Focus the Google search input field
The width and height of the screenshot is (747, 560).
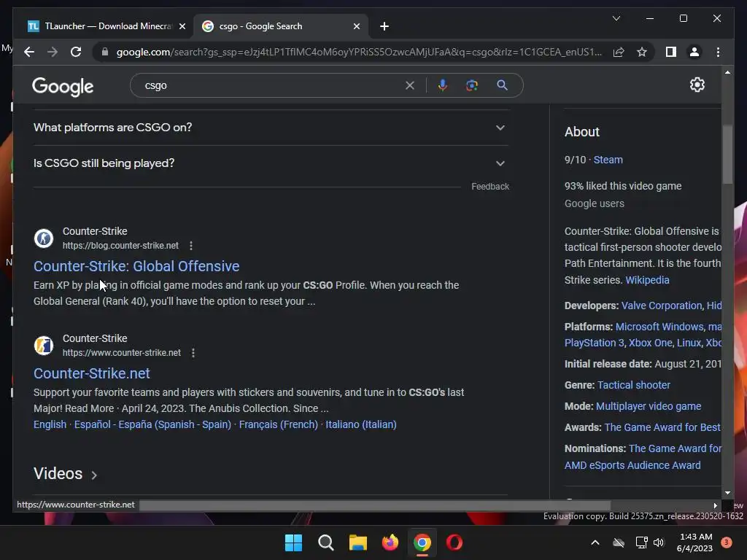pos(271,86)
